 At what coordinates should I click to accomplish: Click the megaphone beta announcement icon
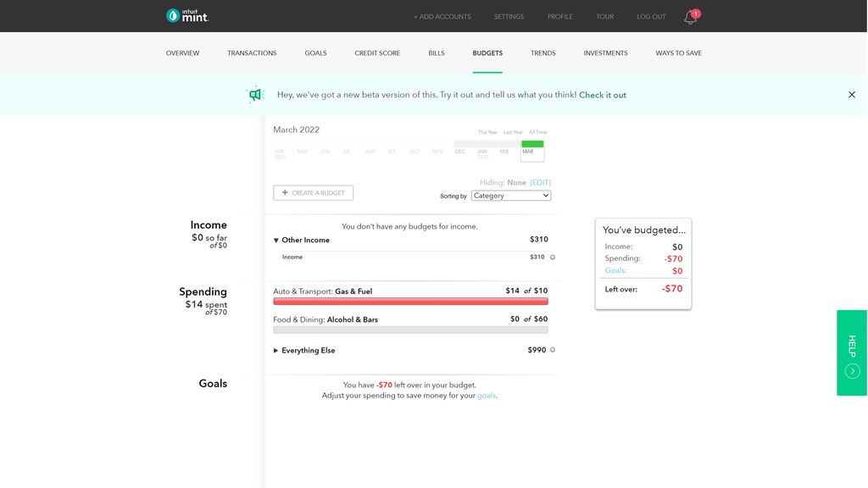(254, 94)
